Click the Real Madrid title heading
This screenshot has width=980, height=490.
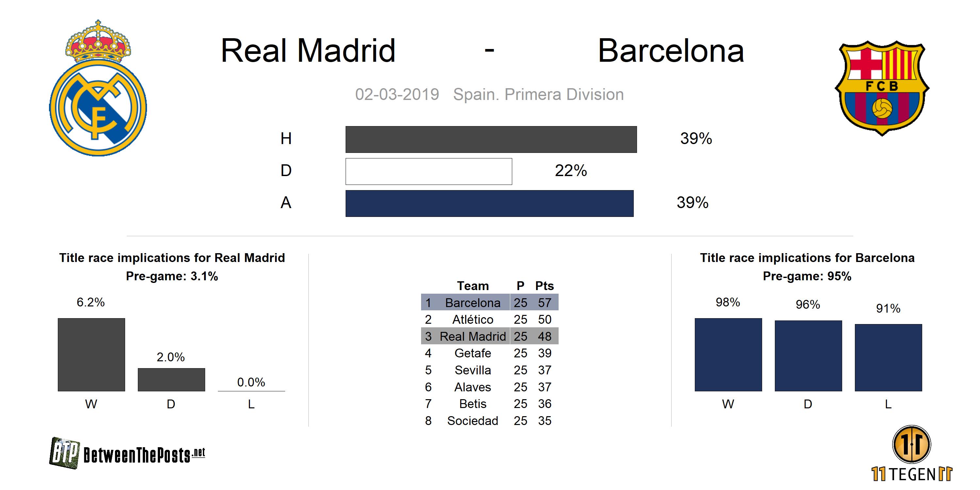(x=308, y=51)
